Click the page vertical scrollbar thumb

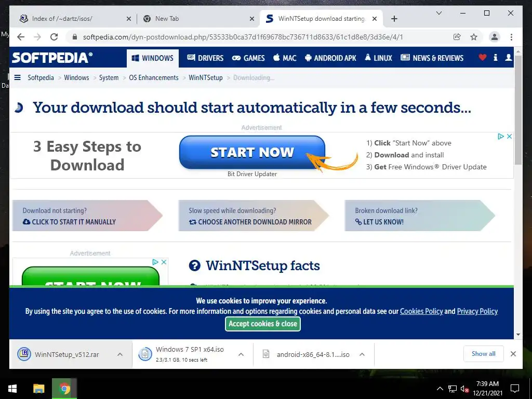518,110
